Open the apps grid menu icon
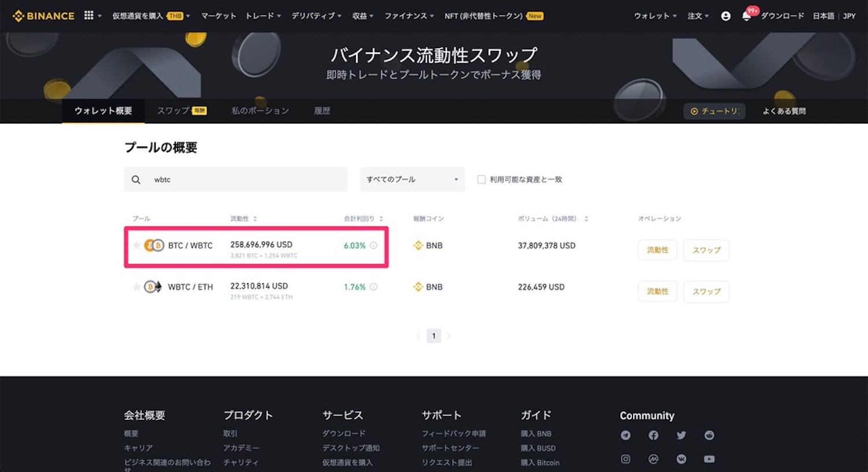Image resolution: width=868 pixels, height=472 pixels. 89,16
